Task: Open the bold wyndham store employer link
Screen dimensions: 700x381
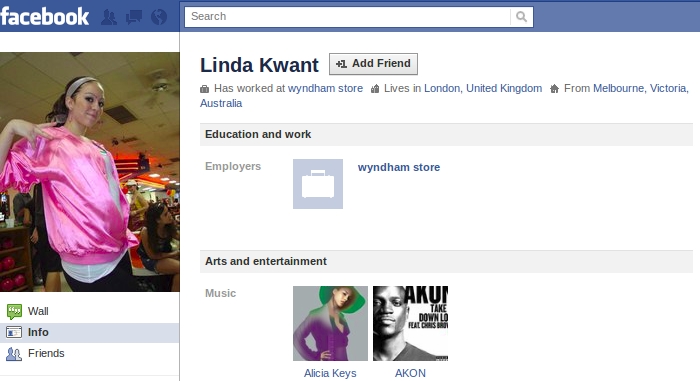Action: (399, 167)
